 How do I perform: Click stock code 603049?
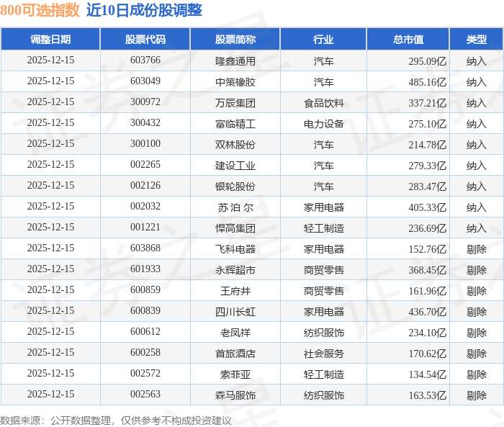tap(145, 81)
